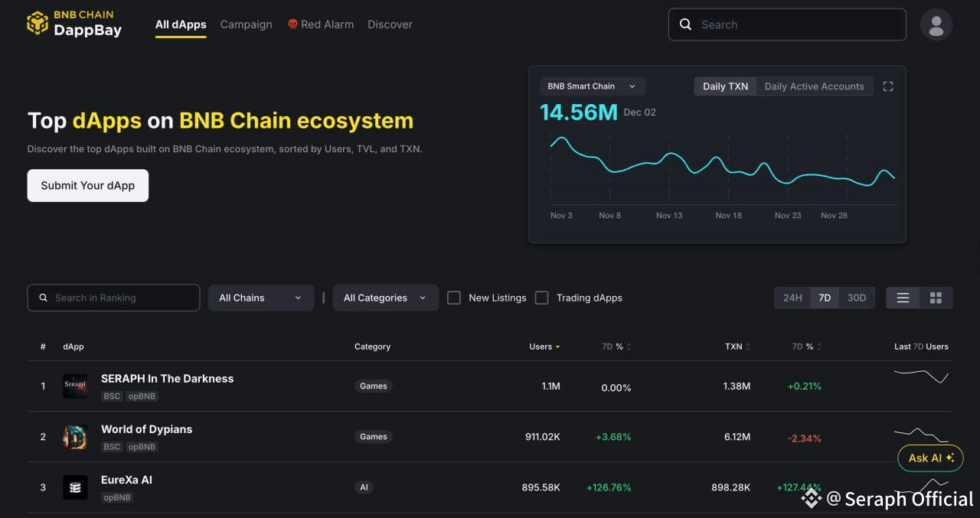The width and height of the screenshot is (980, 518).
Task: Click the Ask AI button
Action: click(930, 458)
